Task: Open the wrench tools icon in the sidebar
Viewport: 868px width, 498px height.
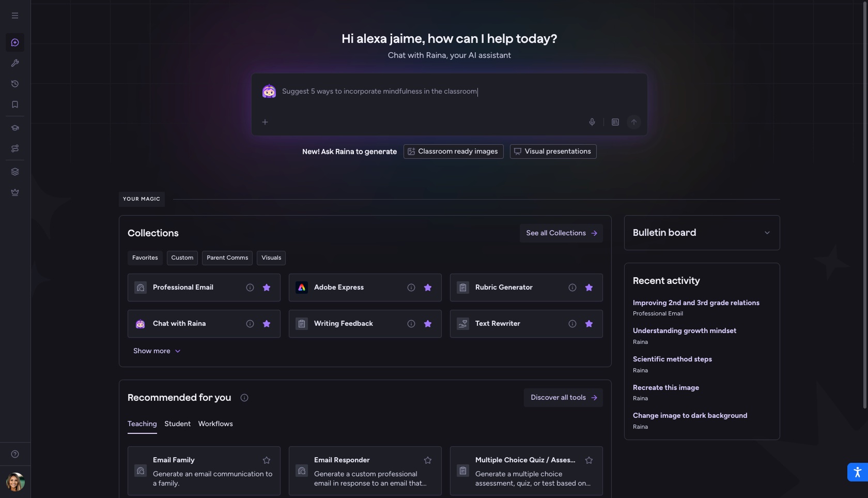Action: coord(15,63)
